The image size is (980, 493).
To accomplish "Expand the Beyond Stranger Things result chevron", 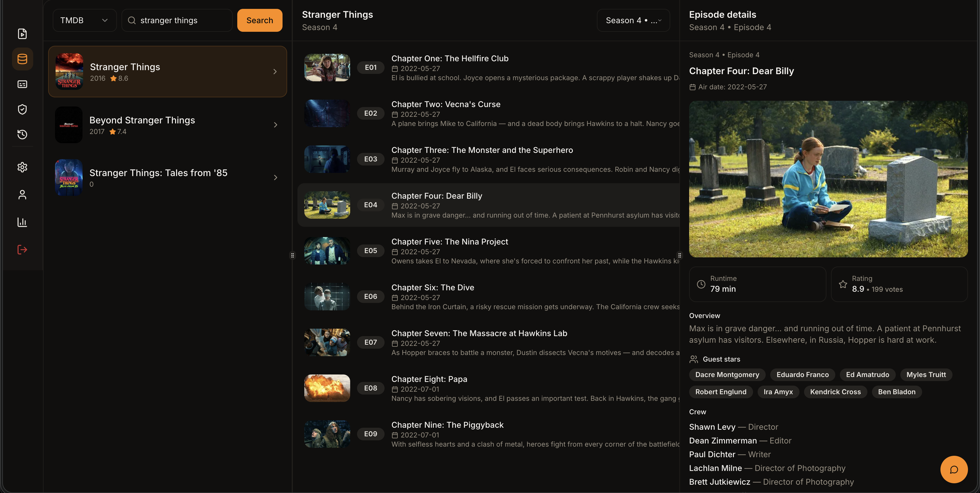I will click(x=275, y=125).
